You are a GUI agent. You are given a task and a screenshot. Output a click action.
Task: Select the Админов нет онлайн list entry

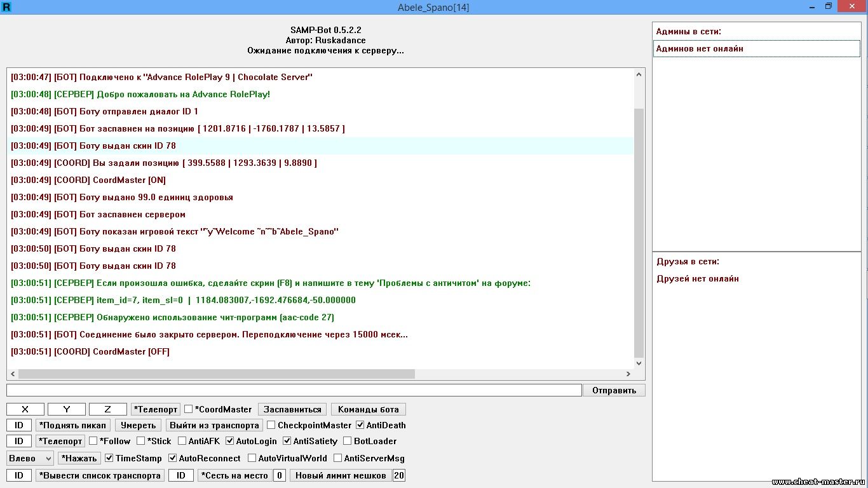[x=756, y=48]
